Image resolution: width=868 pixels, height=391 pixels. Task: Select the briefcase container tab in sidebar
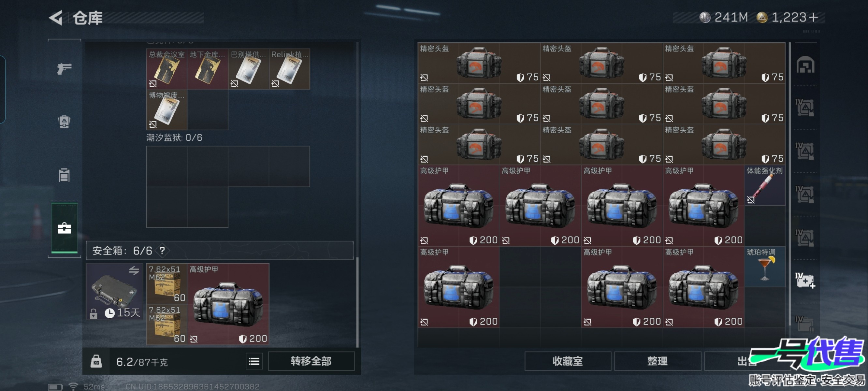[x=64, y=228]
